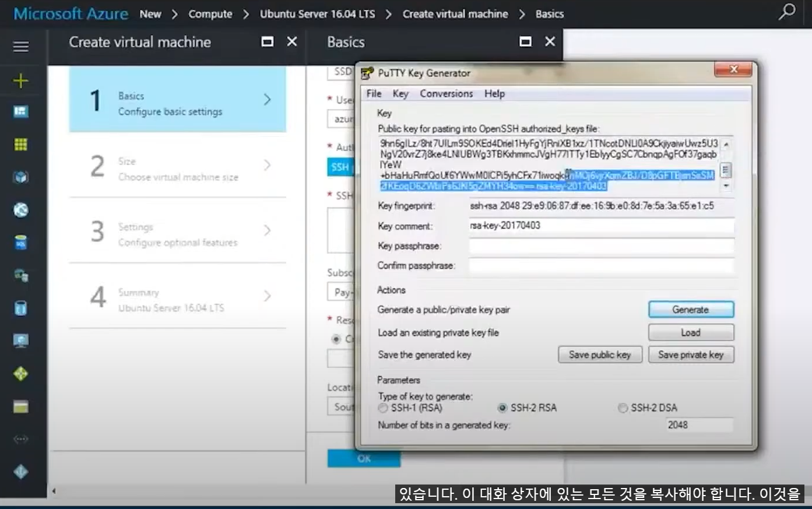812x509 pixels.
Task: Open the blue cylinder storage icon
Action: click(x=21, y=308)
